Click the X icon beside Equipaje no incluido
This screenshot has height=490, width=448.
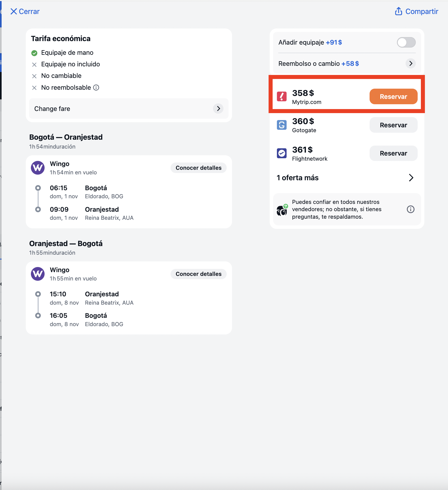(x=34, y=64)
